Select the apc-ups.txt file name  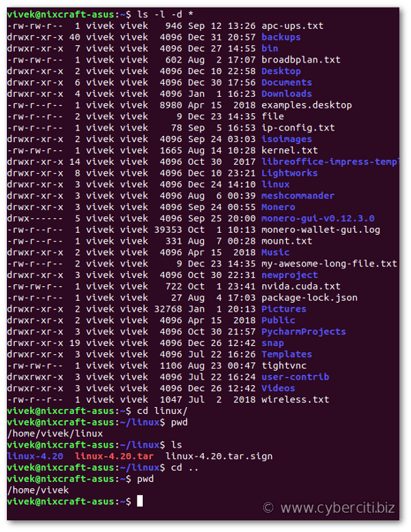point(292,26)
